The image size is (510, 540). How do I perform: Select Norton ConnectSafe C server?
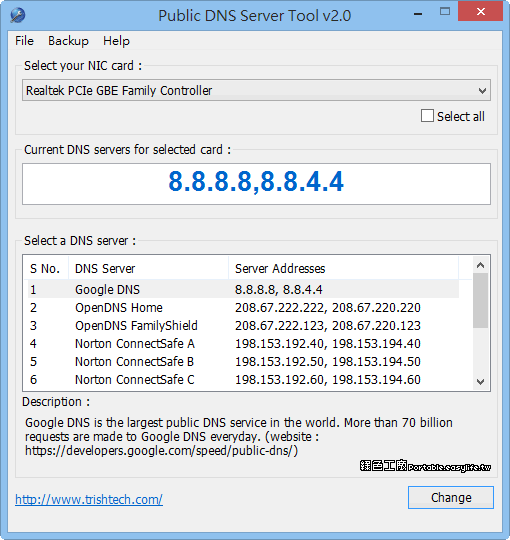point(243,380)
